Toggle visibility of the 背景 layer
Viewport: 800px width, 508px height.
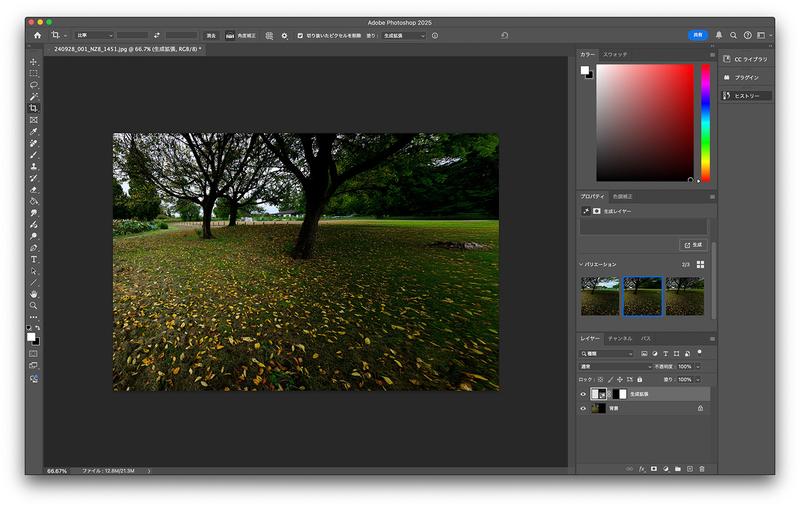point(584,408)
